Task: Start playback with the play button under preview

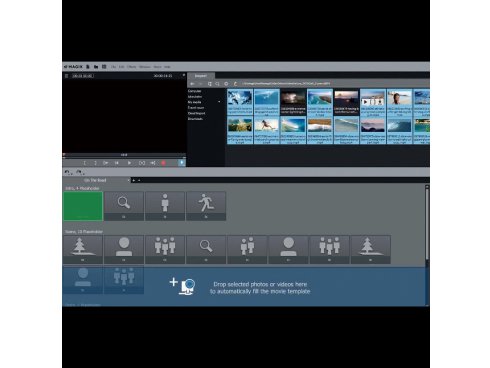Action: (x=129, y=163)
